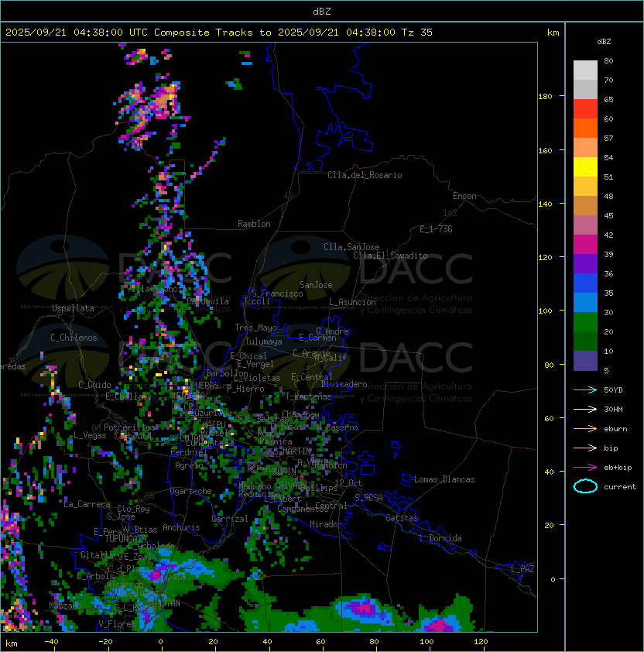Select the 'E_Vergel' label
Image resolution: width=644 pixels, height=652 pixels.
pos(255,364)
